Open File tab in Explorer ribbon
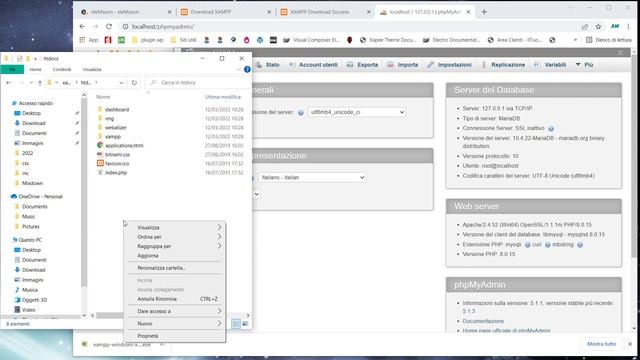This screenshot has width=640, height=360. (12, 69)
